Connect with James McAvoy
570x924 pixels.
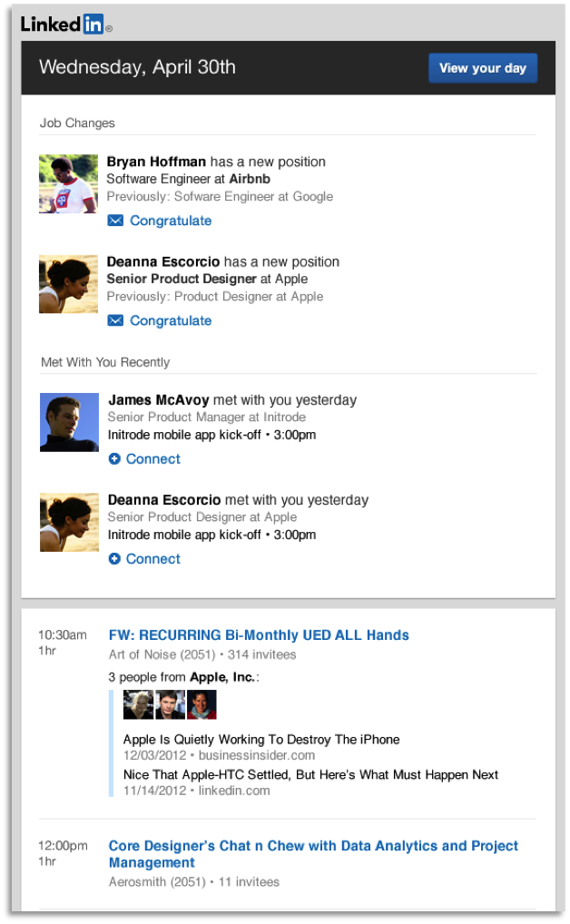click(153, 458)
